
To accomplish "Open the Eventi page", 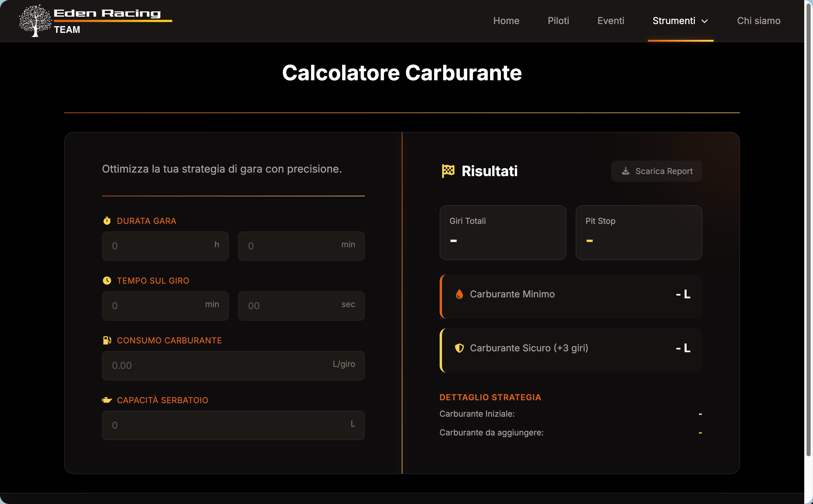I will [x=610, y=21].
